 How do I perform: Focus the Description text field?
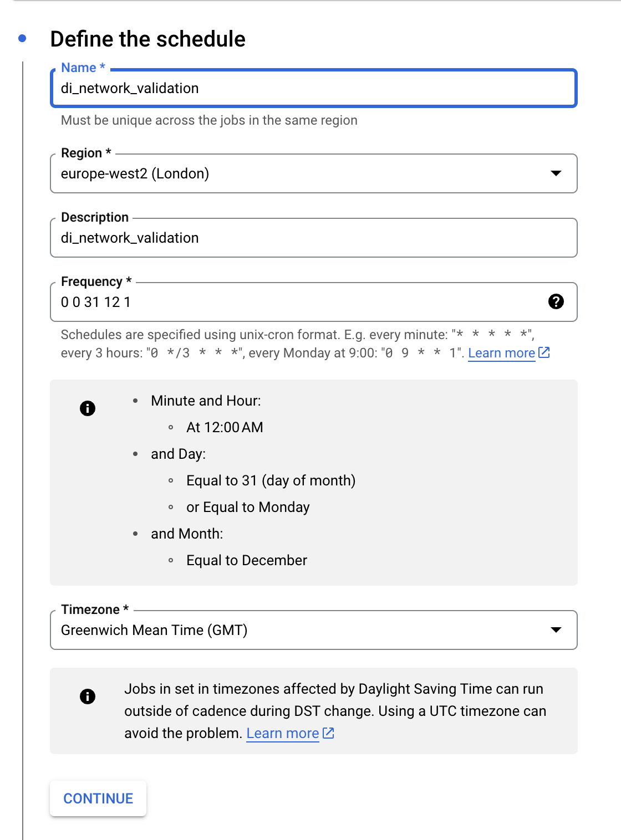[x=314, y=238]
